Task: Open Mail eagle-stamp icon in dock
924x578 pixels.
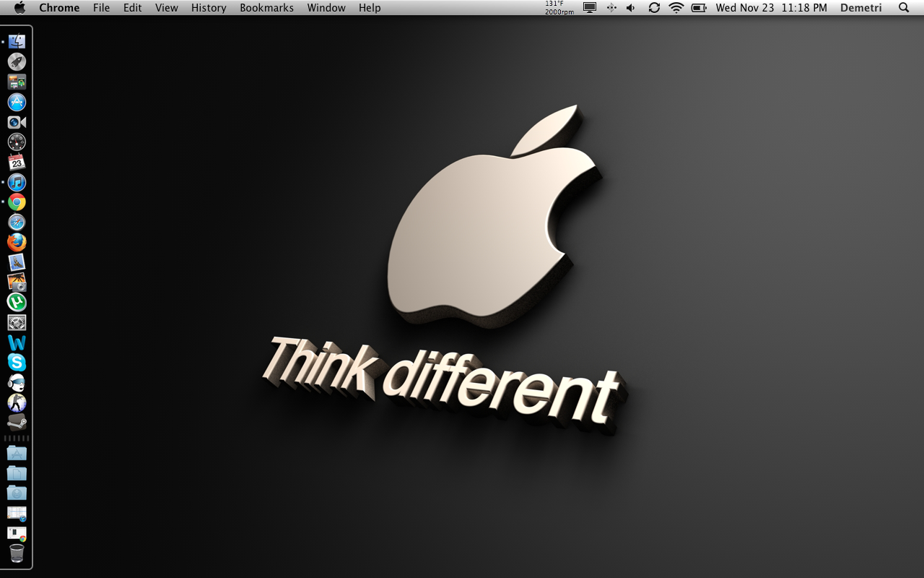Action: (17, 262)
